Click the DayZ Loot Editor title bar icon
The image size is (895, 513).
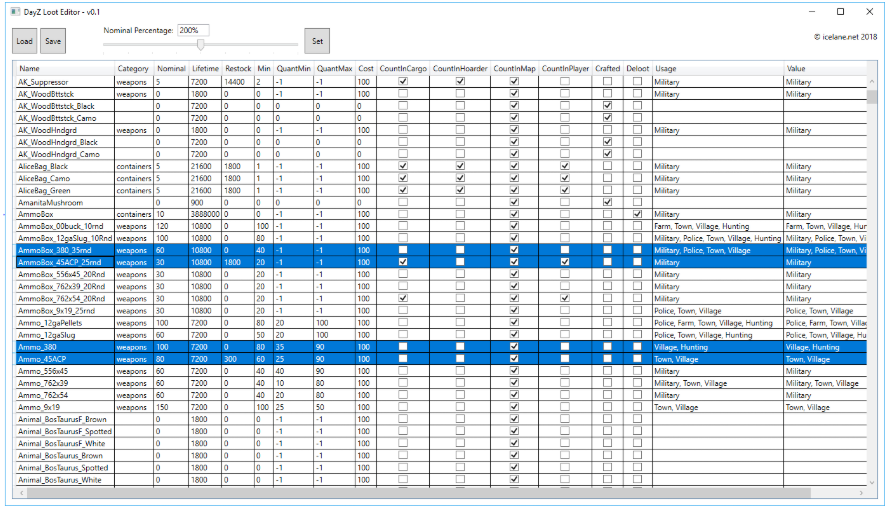point(15,11)
